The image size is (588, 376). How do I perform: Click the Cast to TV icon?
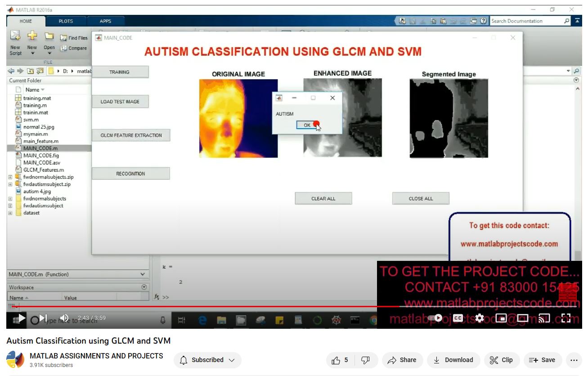tap(544, 318)
